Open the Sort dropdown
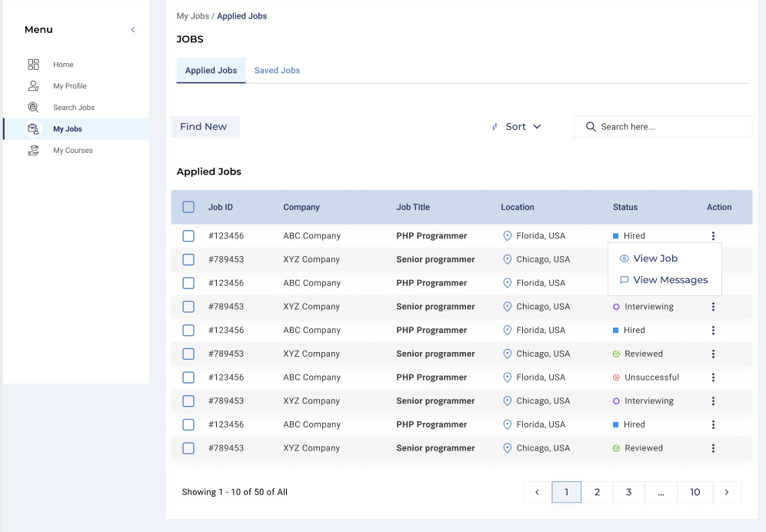This screenshot has height=532, width=766. pyautogui.click(x=517, y=127)
